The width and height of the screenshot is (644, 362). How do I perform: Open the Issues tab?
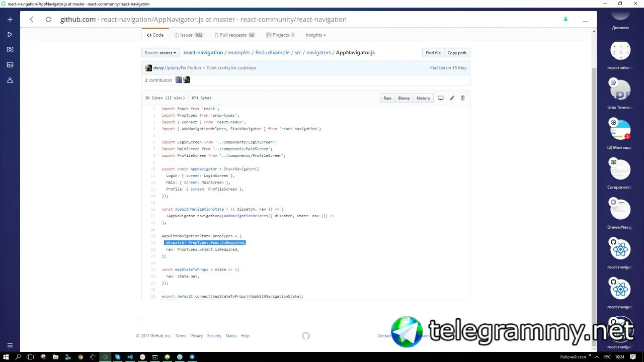(x=189, y=35)
